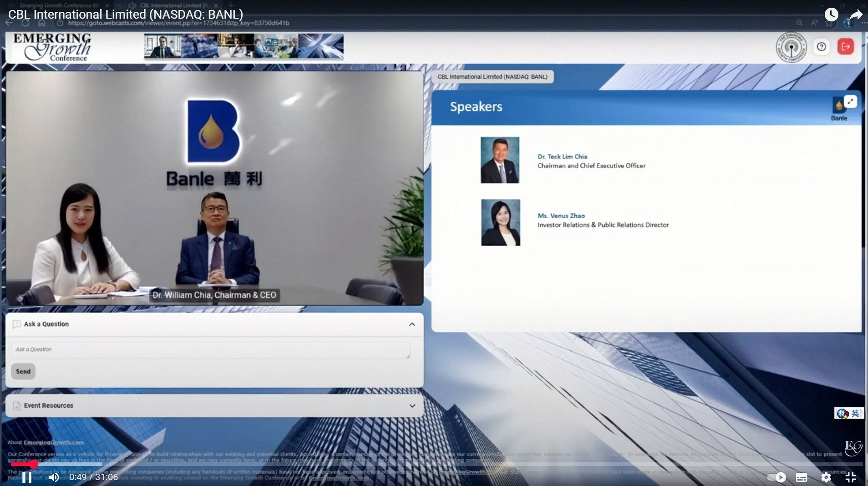
Task: Collapse the Ask a Question panel
Action: point(412,324)
